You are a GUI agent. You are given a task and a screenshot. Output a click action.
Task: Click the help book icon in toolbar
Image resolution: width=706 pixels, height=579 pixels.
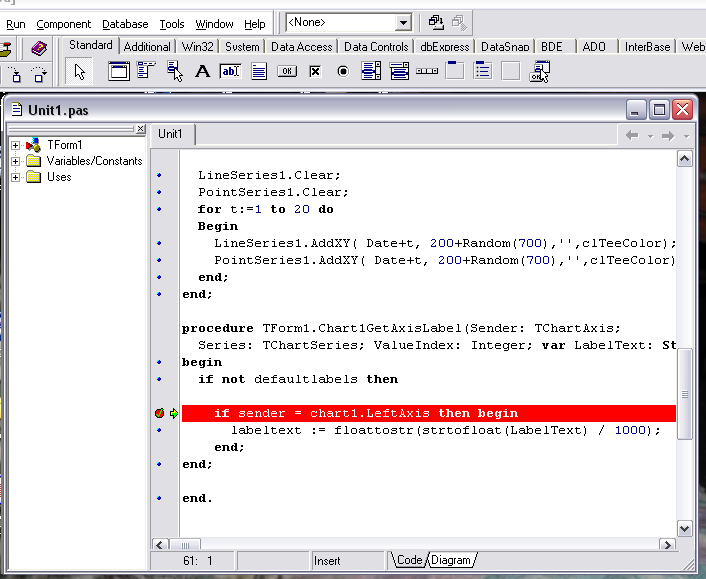(39, 47)
